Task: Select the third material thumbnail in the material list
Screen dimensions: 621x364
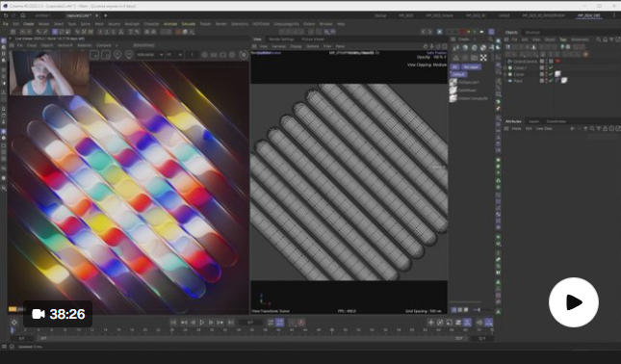Action: [x=453, y=98]
